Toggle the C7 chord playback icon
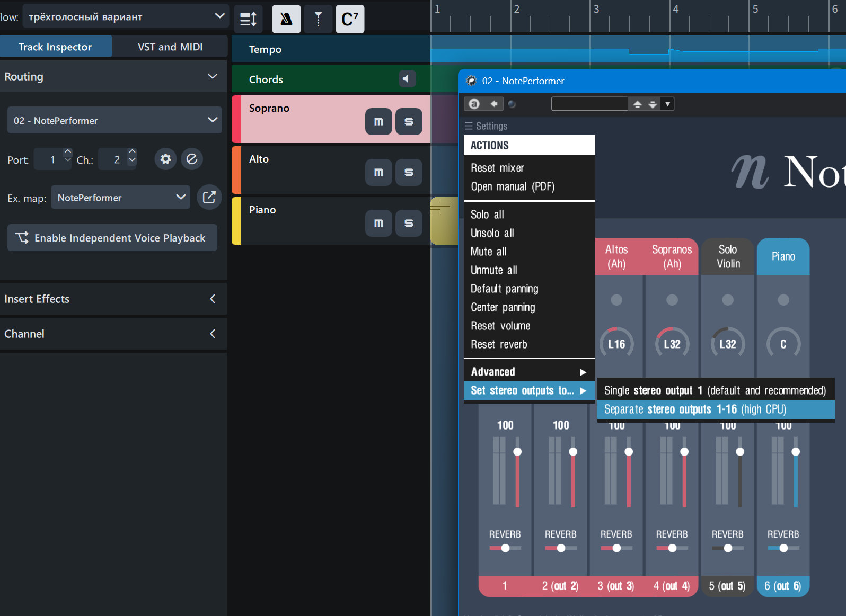Image resolution: width=846 pixels, height=616 pixels. (350, 19)
